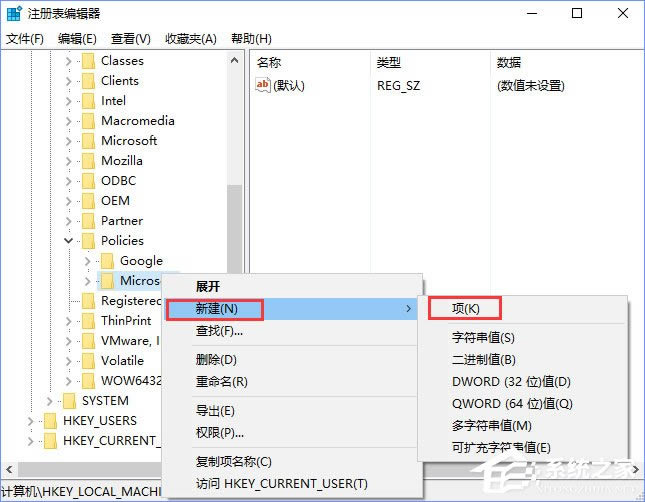Expand the Microsoft key under ODBC's siblings
The width and height of the screenshot is (645, 502).
(x=69, y=141)
